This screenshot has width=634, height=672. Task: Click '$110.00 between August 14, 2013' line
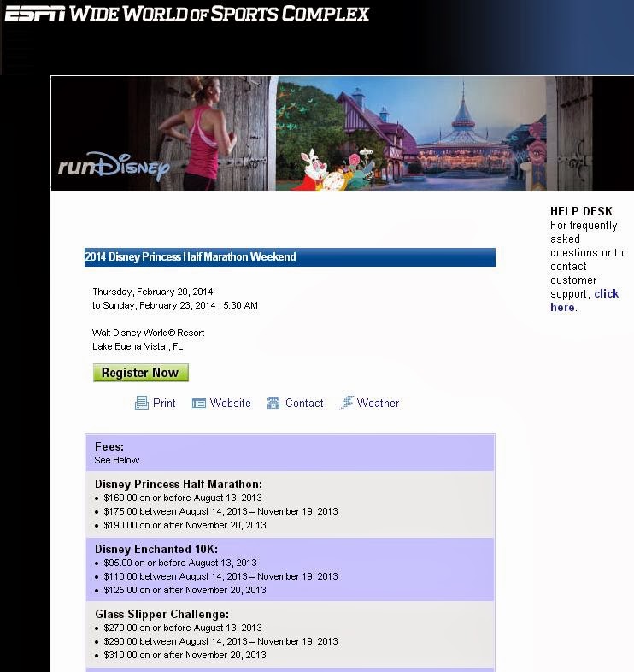tap(220, 576)
